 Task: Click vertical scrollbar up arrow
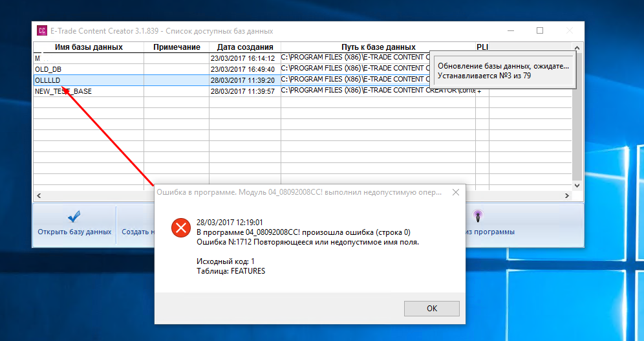pyautogui.click(x=577, y=48)
